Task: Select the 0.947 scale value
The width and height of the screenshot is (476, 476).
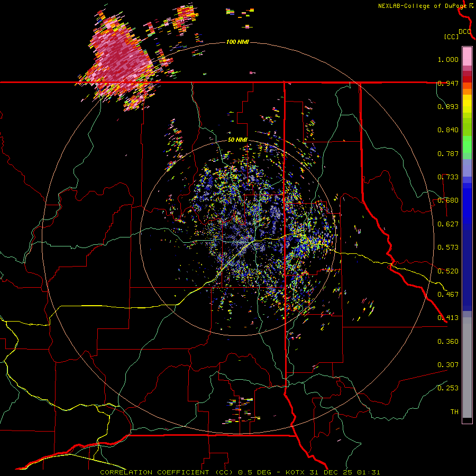Action: [448, 83]
